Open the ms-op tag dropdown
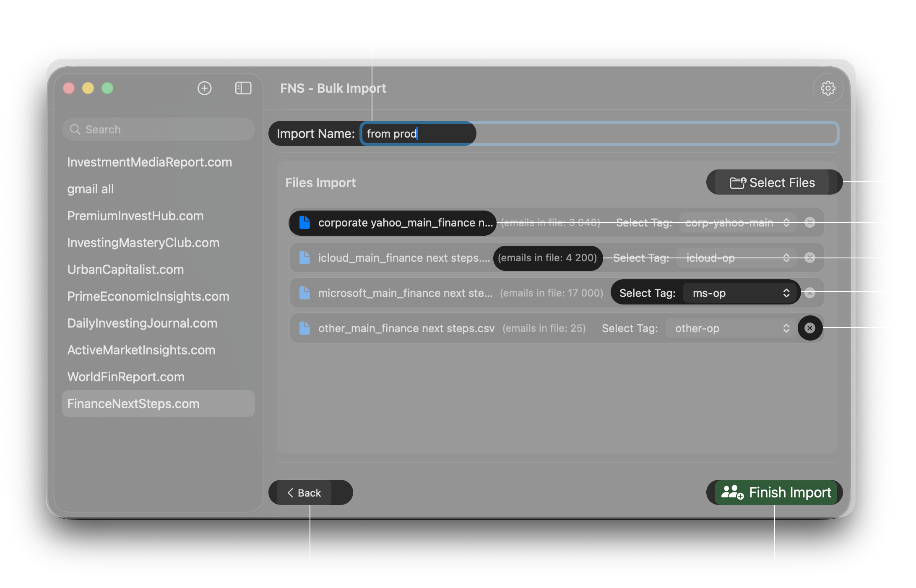 pos(740,293)
